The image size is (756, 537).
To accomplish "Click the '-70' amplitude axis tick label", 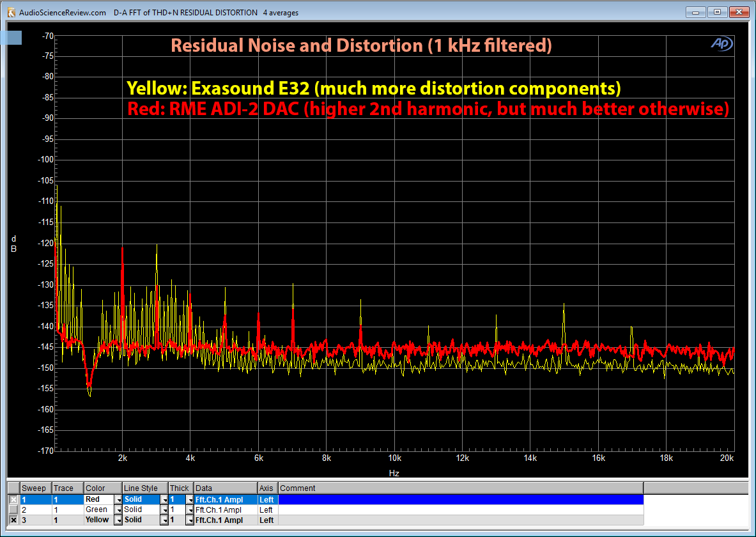I will tap(48, 36).
